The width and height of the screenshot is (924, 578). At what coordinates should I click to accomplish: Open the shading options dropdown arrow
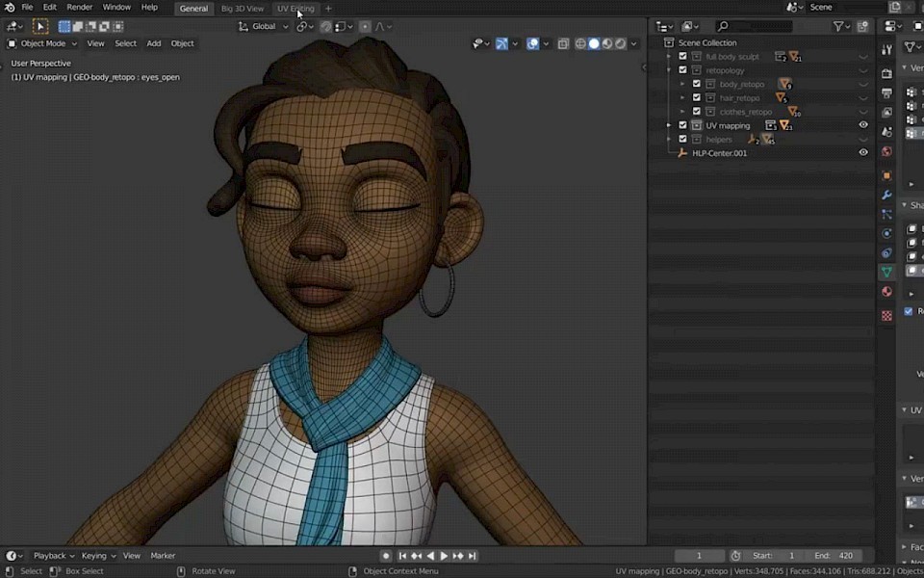[x=633, y=43]
